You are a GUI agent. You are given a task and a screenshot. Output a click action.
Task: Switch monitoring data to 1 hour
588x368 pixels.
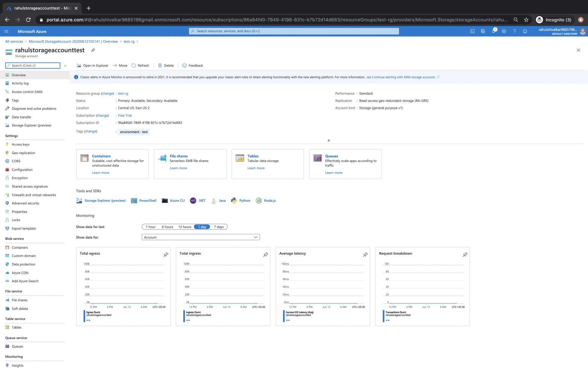pos(151,227)
